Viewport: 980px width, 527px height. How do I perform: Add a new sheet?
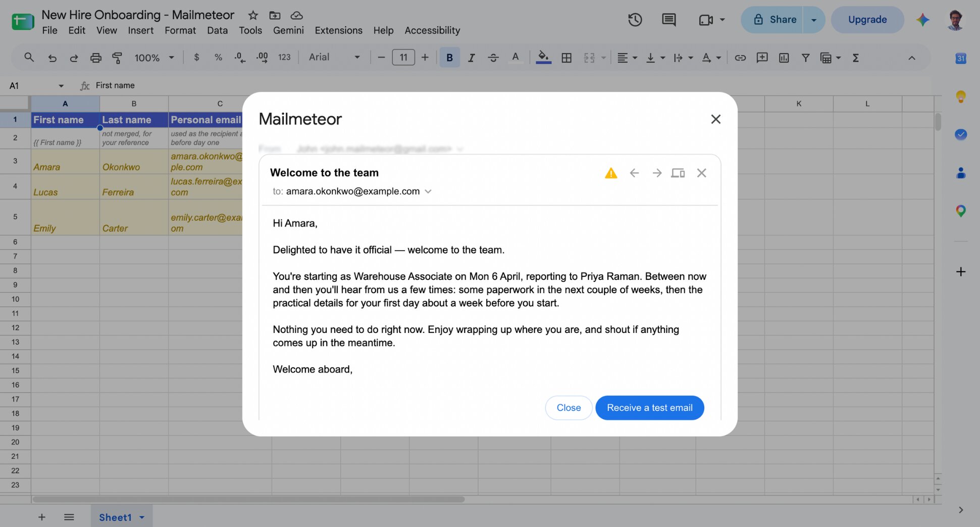42,517
